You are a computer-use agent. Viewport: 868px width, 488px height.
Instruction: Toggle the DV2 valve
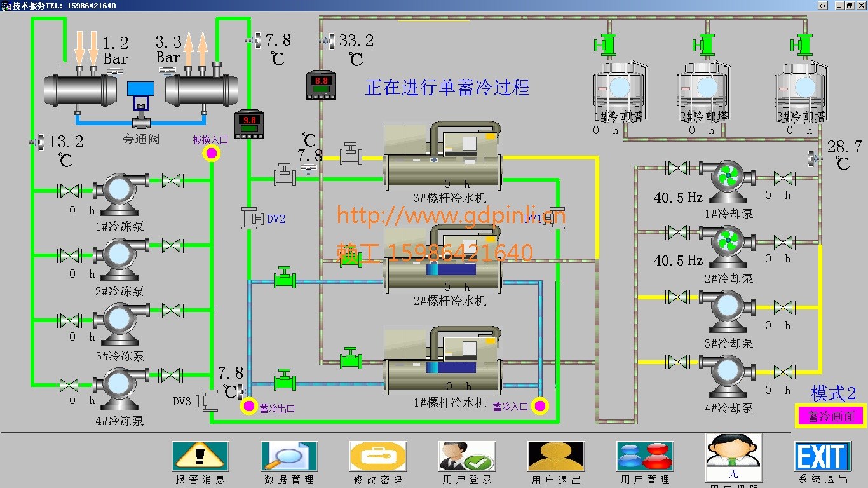click(252, 219)
